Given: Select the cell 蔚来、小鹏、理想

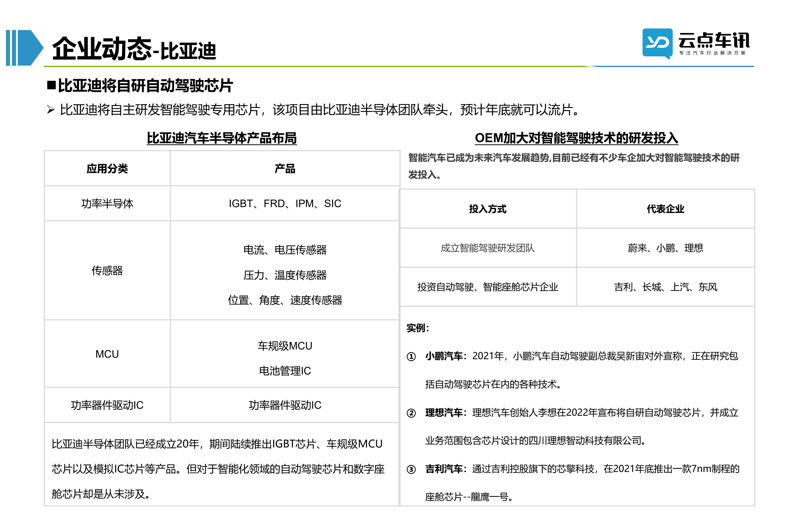Looking at the screenshot, I should 665,248.
